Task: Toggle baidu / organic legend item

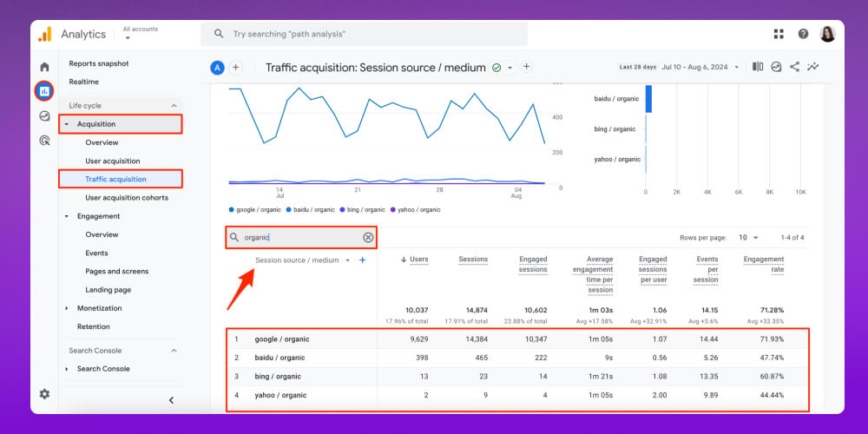Action: [311, 210]
